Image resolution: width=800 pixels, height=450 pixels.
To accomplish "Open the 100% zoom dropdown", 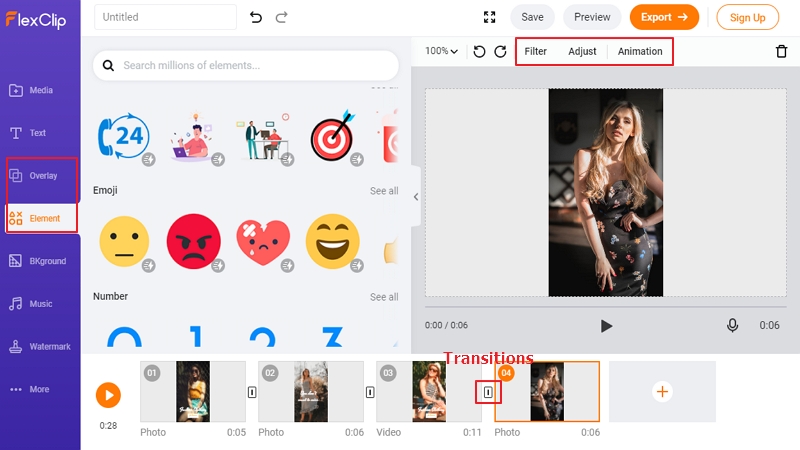I will [x=441, y=51].
